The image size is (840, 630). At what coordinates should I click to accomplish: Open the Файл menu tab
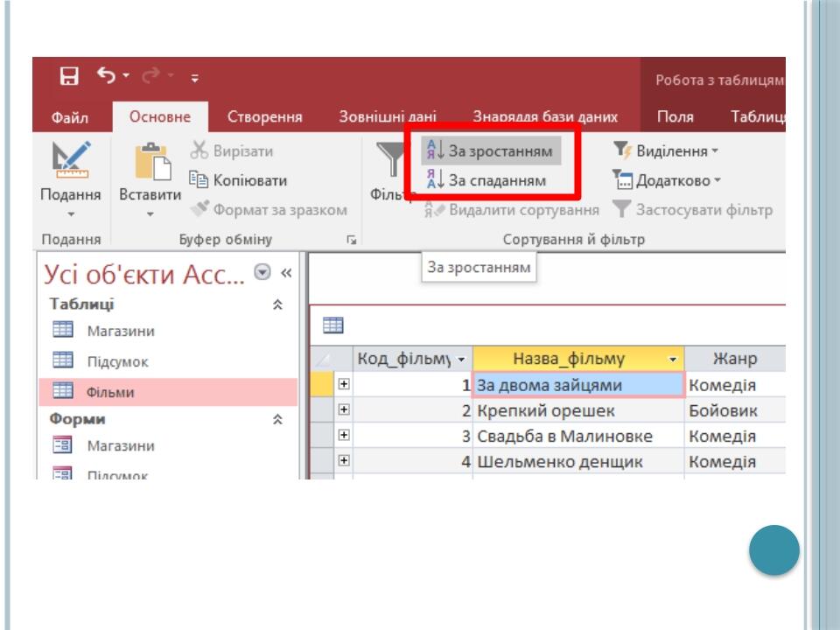(x=70, y=116)
